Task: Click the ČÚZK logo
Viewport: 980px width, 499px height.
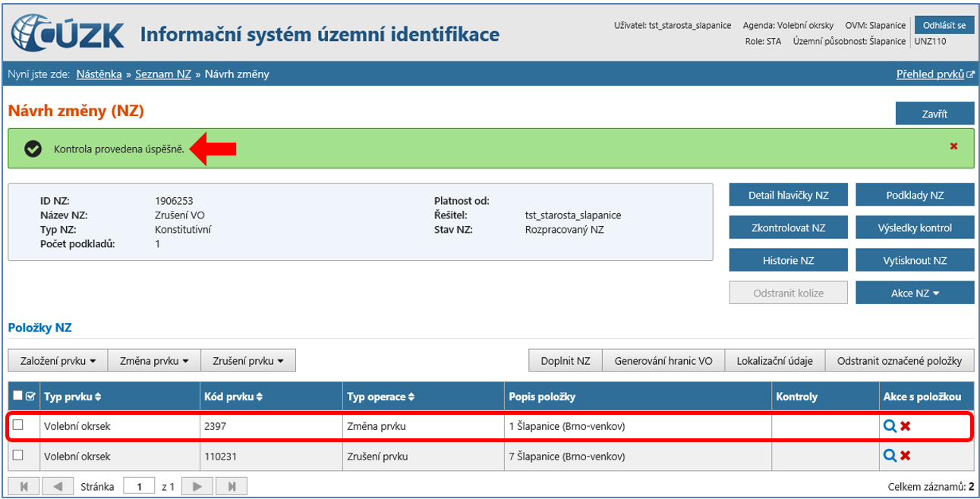Action: pos(68,34)
